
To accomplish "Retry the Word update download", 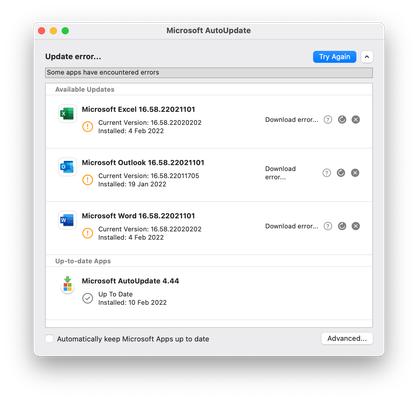I will (x=342, y=226).
